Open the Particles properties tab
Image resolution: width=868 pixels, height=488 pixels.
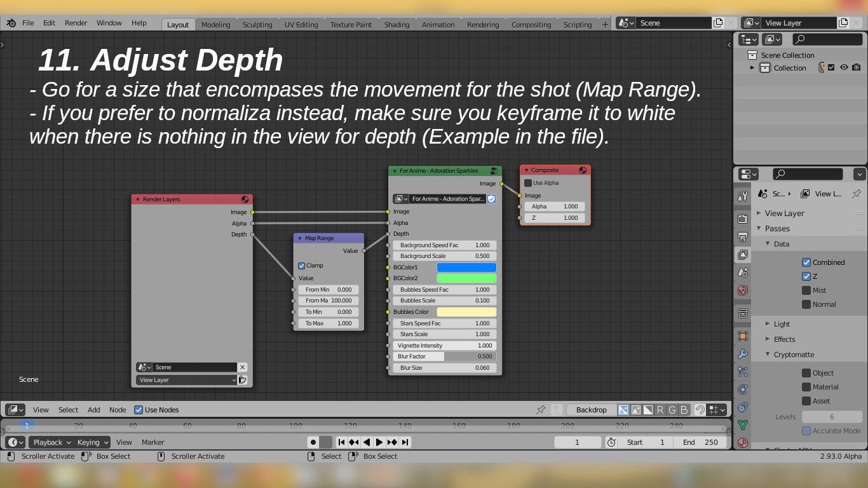[742, 371]
